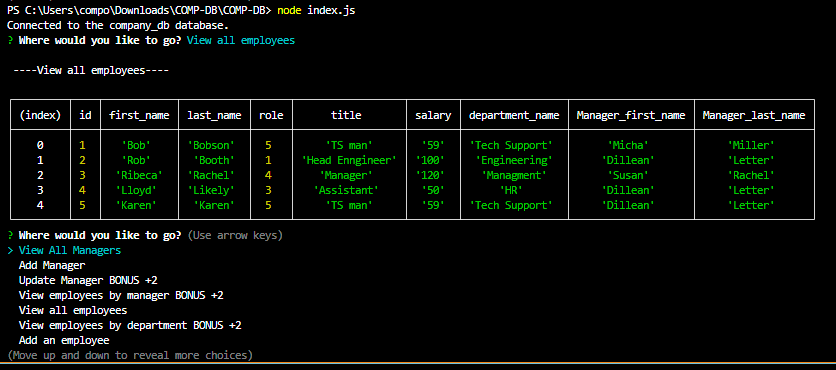Click '(Move up and down to reveal more choices)' hint

tap(130, 355)
